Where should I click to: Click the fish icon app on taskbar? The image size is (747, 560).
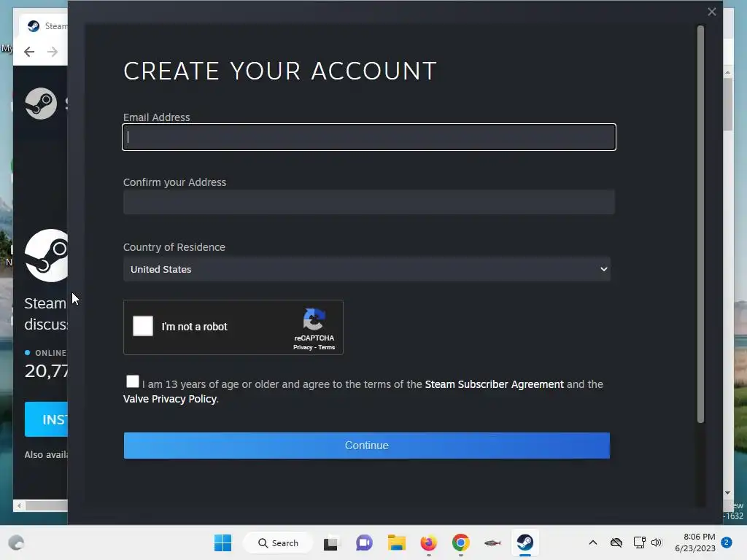pos(492,542)
